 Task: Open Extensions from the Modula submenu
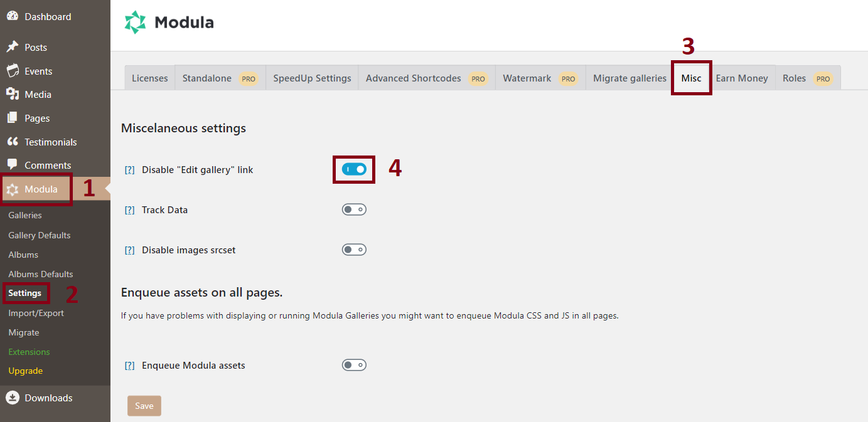click(29, 351)
